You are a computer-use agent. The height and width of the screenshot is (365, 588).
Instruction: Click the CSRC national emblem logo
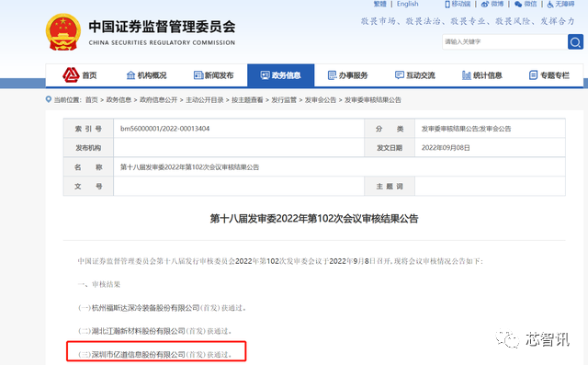[x=63, y=32]
